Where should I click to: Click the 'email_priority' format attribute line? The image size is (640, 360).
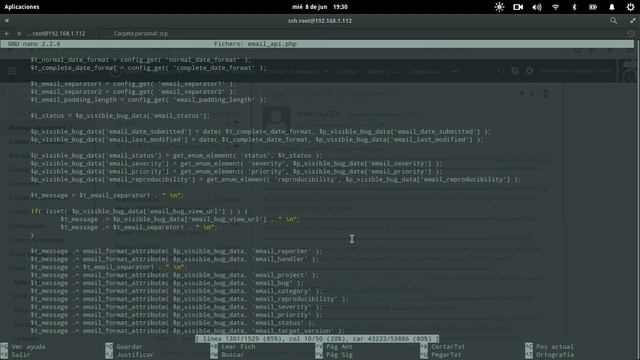point(176,315)
